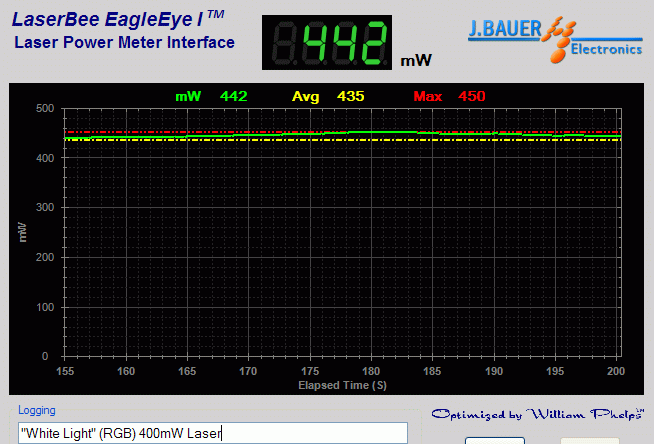654x444 pixels.
Task: Click the 195 label on the time axis
Action: point(555,371)
